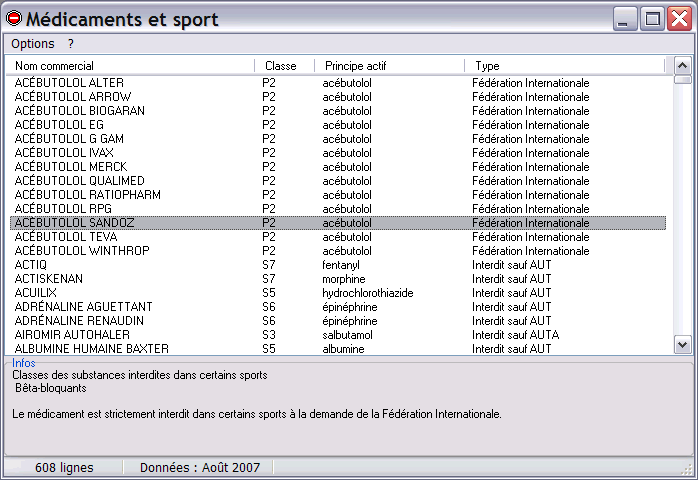Screen dimensions: 698x480
Task: Click the hydrochlorothiazide cell
Action: click(x=368, y=293)
